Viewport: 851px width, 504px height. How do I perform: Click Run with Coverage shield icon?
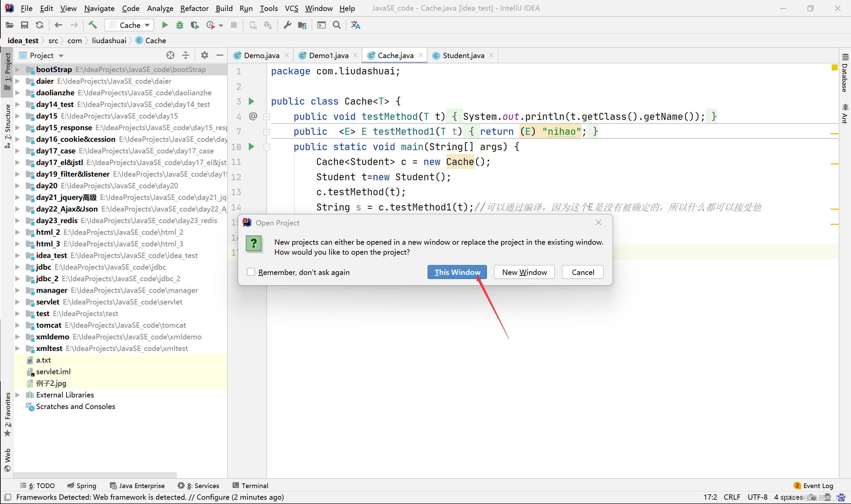coord(195,25)
